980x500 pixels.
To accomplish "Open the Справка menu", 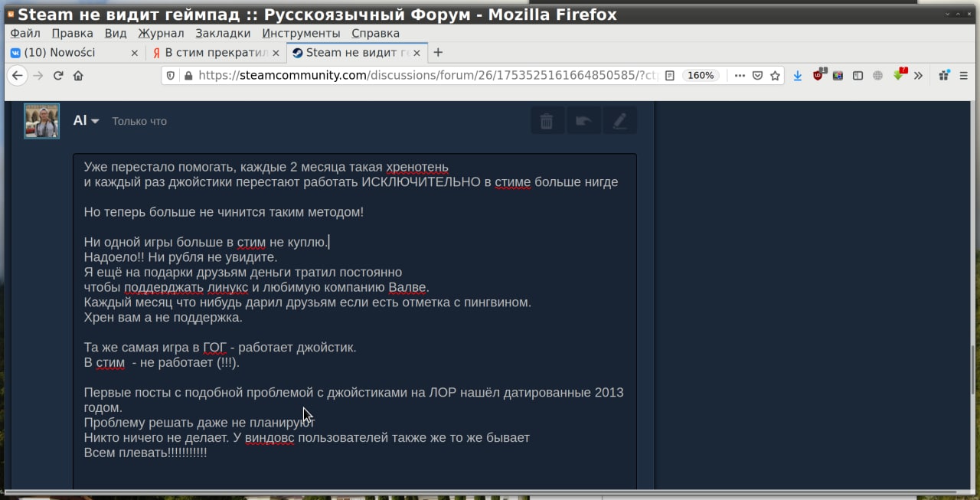I will [375, 33].
